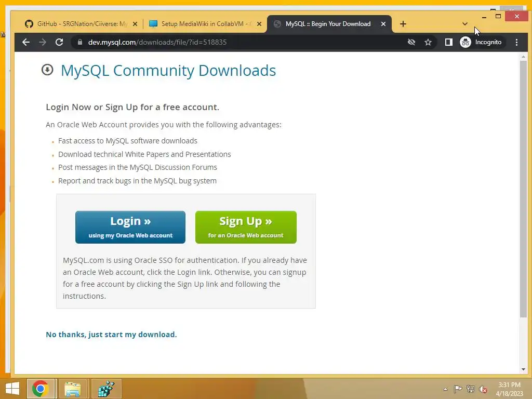The height and width of the screenshot is (399, 532).
Task: Bookmark this page with the star icon
Action: click(428, 42)
